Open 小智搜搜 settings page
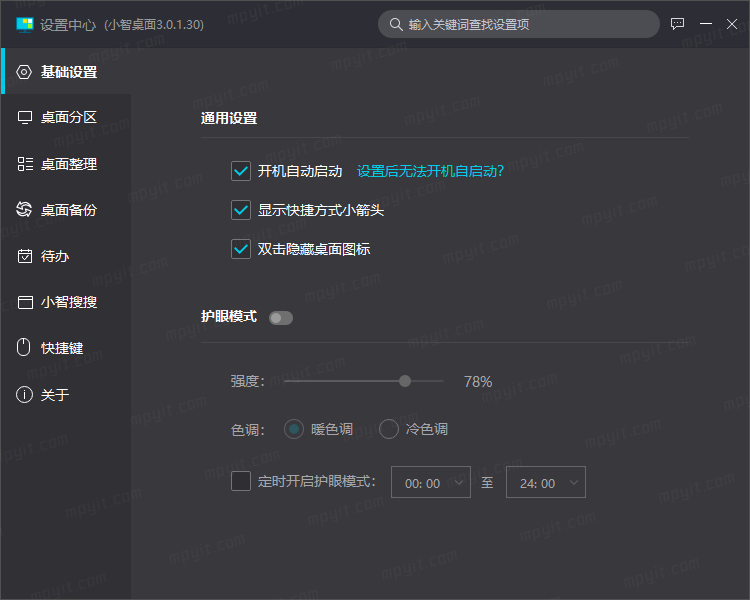 pos(66,302)
